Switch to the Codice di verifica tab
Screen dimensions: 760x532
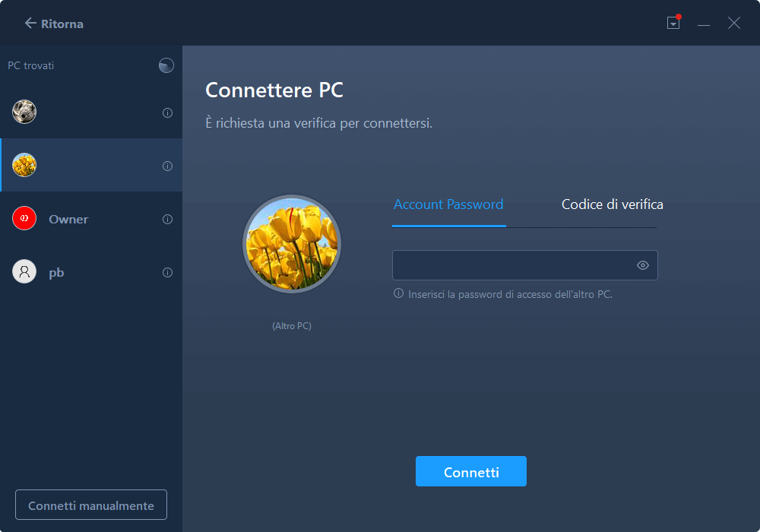[x=612, y=204]
